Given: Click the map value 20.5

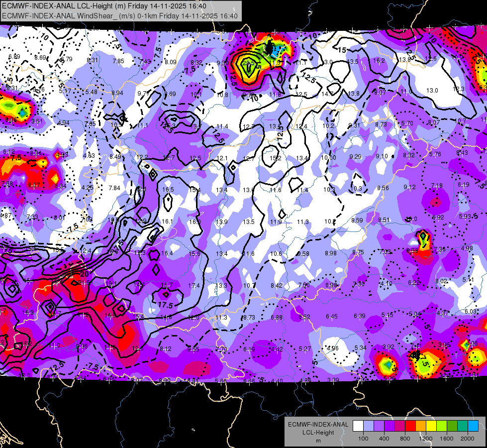Looking at the screenshot, I should (x=248, y=63).
